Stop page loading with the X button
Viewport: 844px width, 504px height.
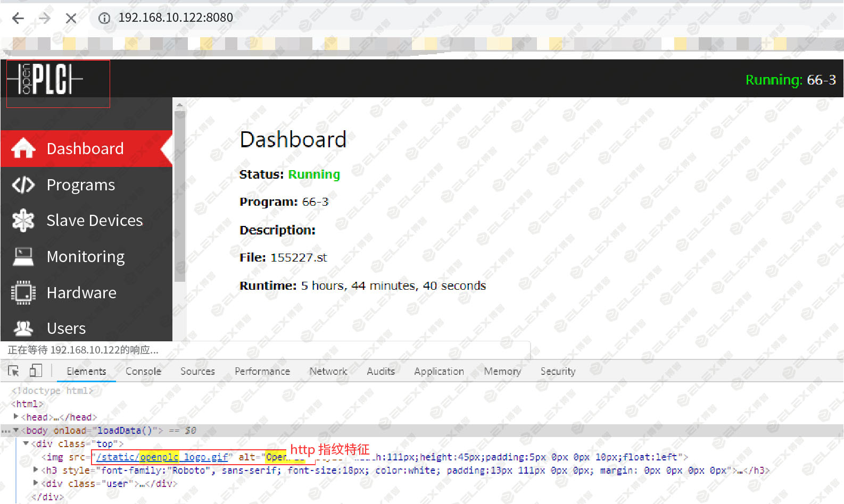(71, 18)
